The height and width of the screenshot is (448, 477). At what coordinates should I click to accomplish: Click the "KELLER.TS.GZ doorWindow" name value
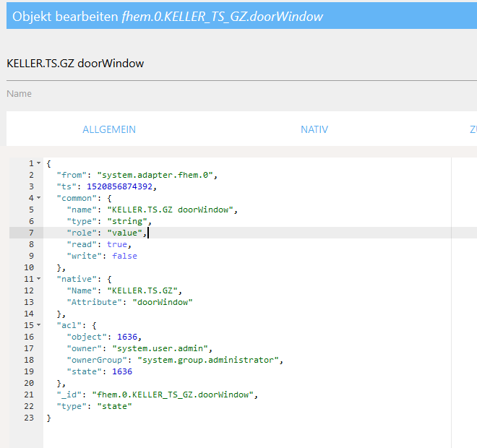coord(171,210)
